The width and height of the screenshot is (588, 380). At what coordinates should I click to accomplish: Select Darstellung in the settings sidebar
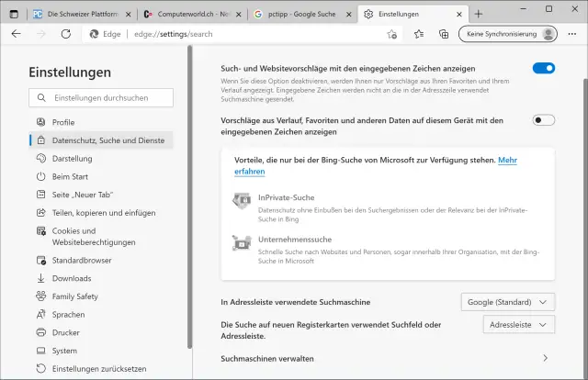(x=72, y=158)
